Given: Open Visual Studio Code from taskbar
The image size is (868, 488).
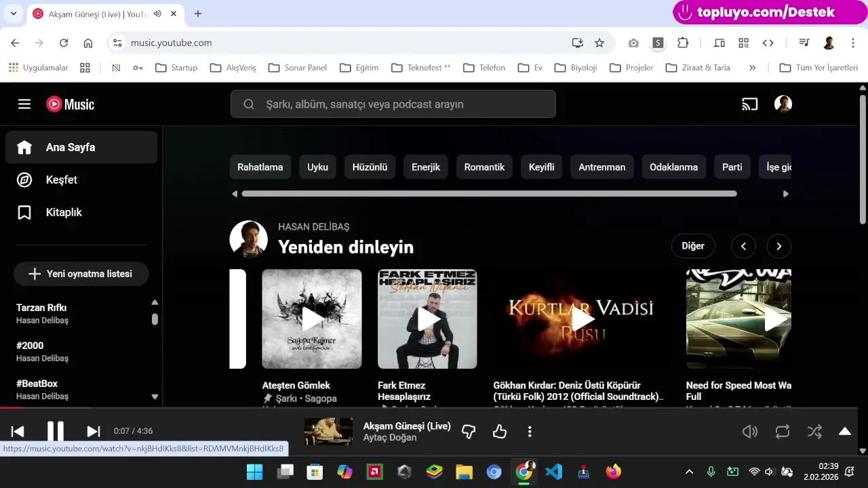Looking at the screenshot, I should coord(554,472).
